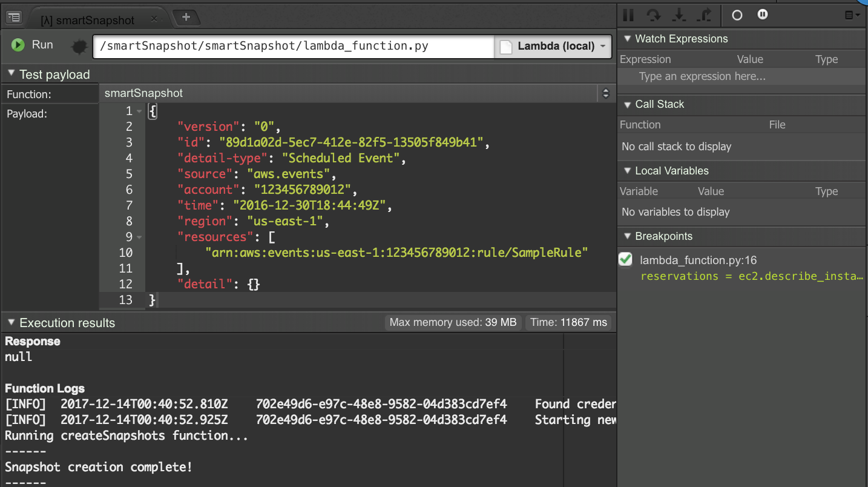Close the smartSnapshot tab

pyautogui.click(x=154, y=19)
